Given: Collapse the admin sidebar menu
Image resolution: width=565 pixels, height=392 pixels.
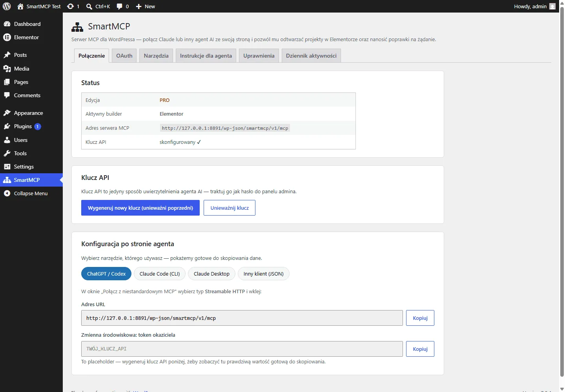Looking at the screenshot, I should pyautogui.click(x=31, y=193).
